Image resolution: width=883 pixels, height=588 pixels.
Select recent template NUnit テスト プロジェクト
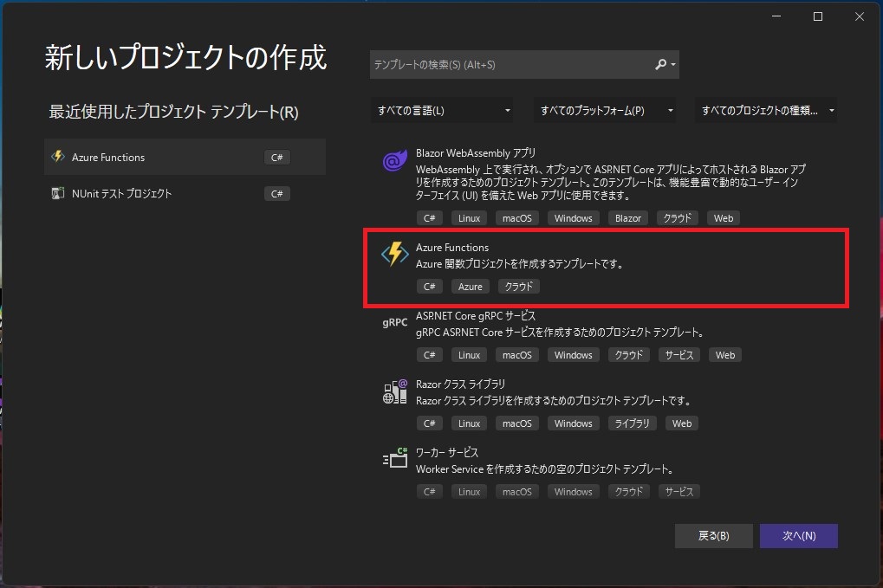(x=185, y=194)
